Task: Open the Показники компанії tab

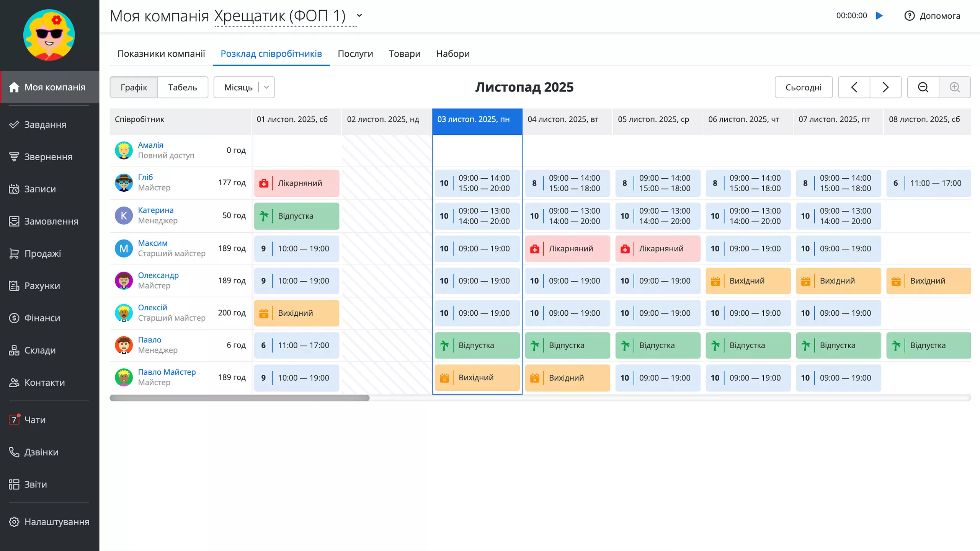Action: click(161, 54)
